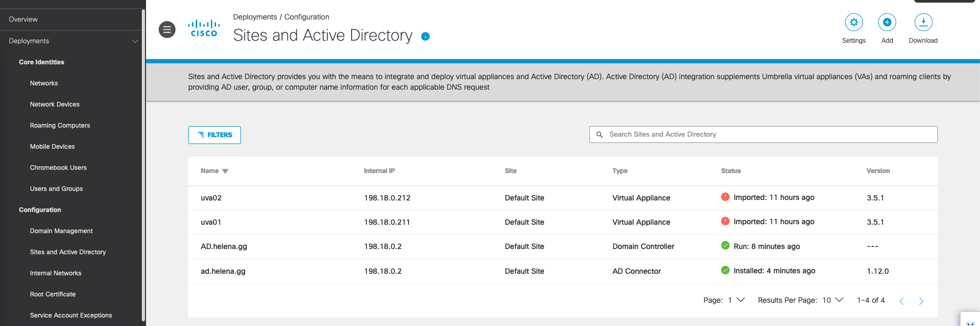This screenshot has width=980, height=326.
Task: Open Domain Management in sidebar
Action: [x=61, y=231]
